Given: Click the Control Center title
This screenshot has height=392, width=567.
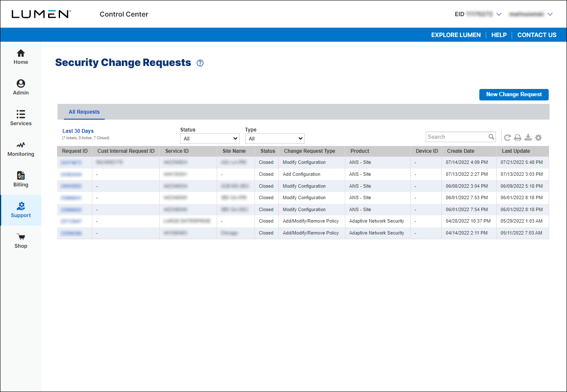Looking at the screenshot, I should coord(124,14).
